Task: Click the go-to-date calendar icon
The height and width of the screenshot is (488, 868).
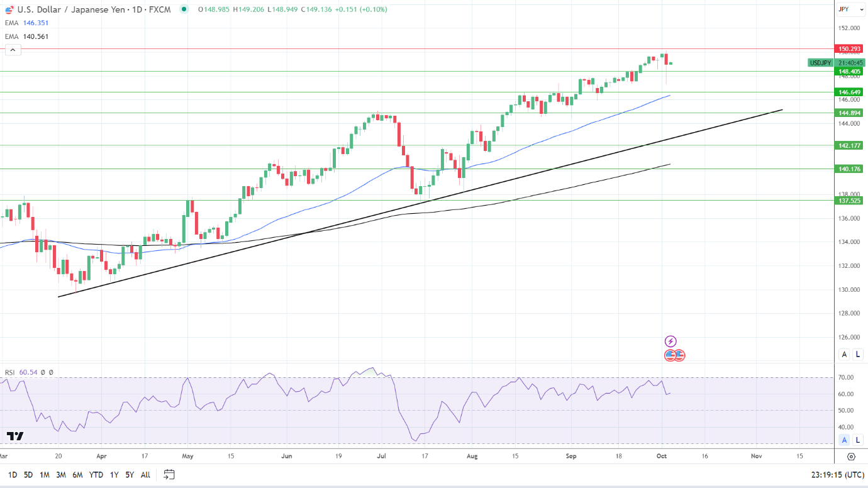Action: pos(169,475)
